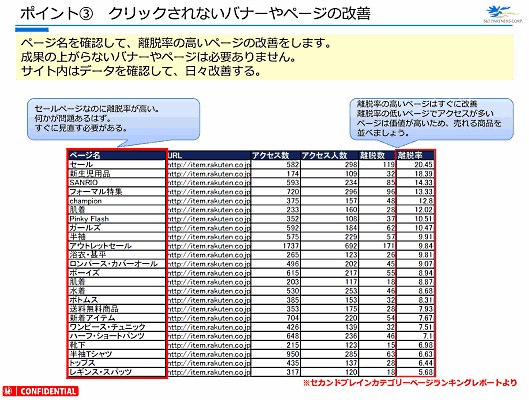Viewport: 529px width, 400px height.
Task: Select the right exit-rate callout bubble
Action: coord(431,119)
